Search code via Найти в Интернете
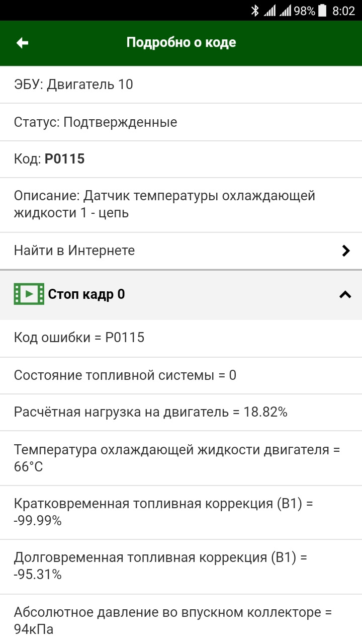 [x=74, y=251]
